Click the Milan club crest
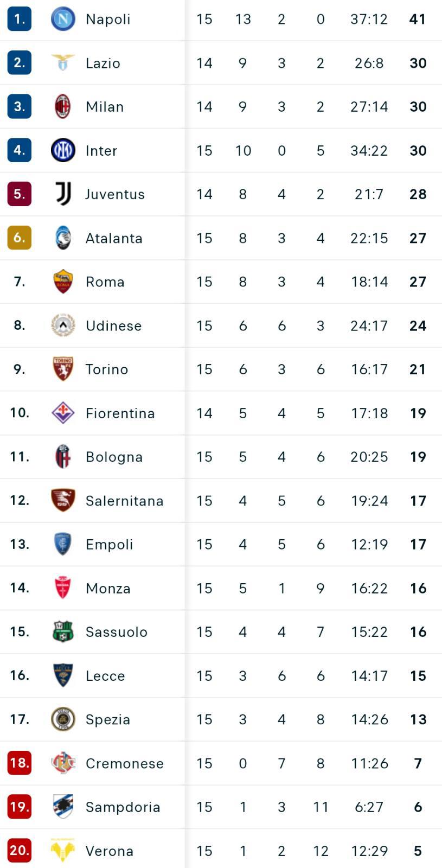Image resolution: width=442 pixels, height=868 pixels. click(x=63, y=106)
